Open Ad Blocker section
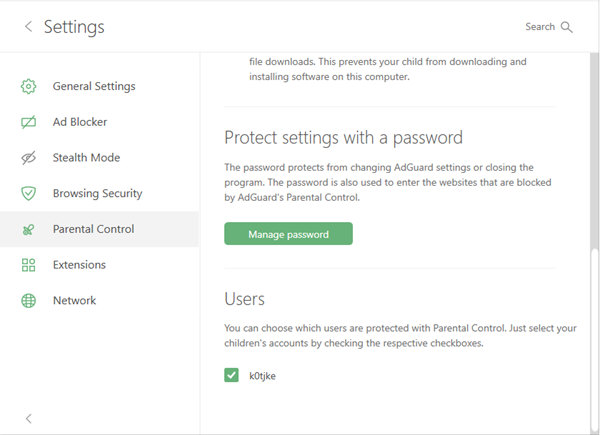Screen dimensions: 600x435 [99, 122]
